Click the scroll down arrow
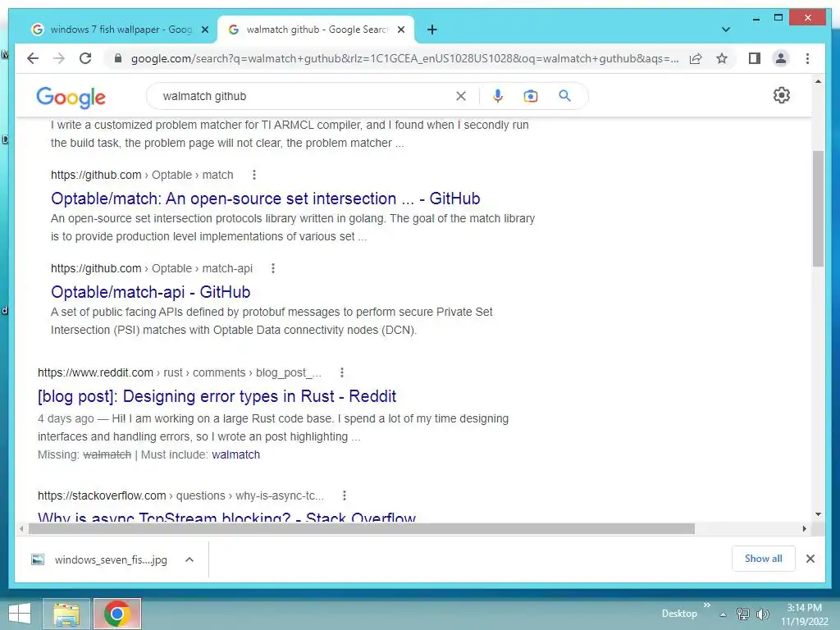840x630 pixels. click(x=818, y=514)
